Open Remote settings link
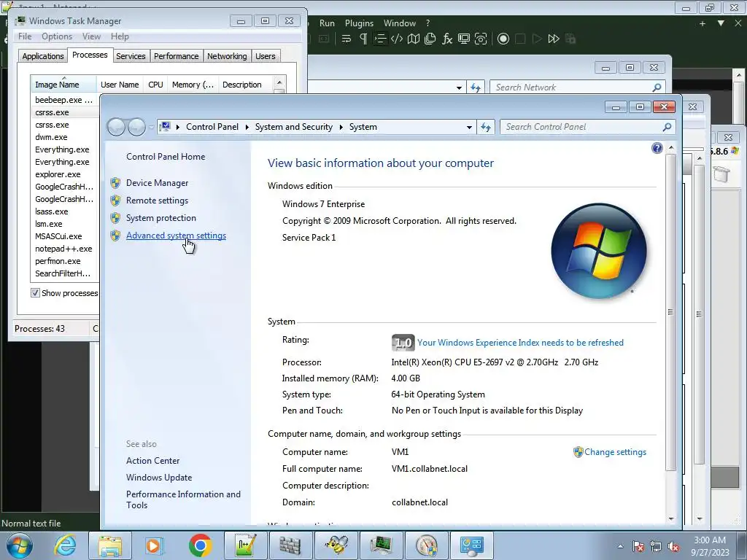This screenshot has width=747, height=560. [158, 201]
